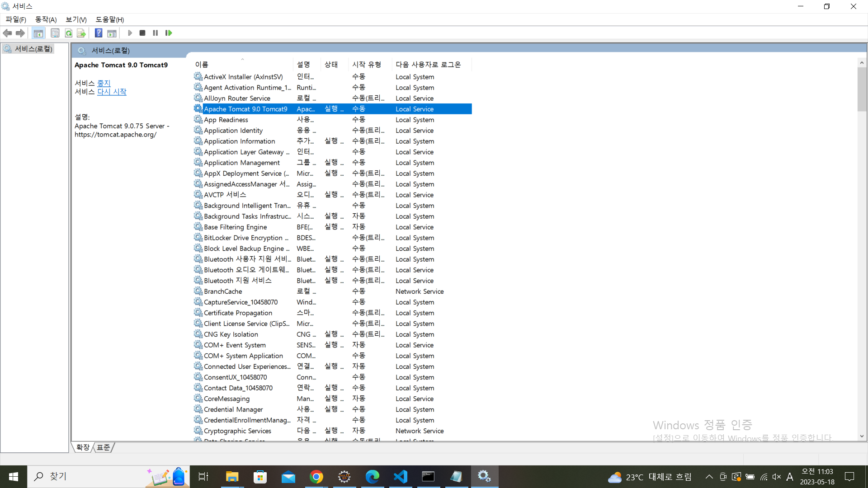This screenshot has width=868, height=488.
Task: Select the Base Filtering Engine service
Action: point(332,227)
